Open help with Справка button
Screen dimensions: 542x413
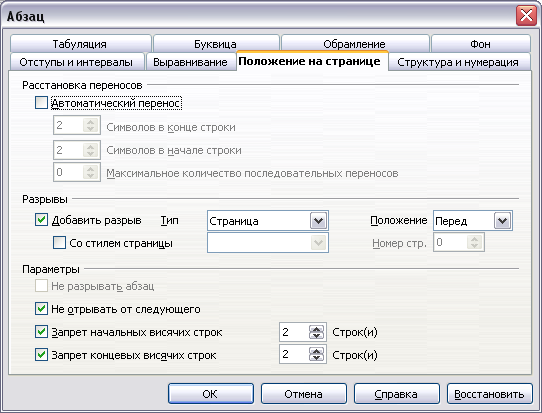pyautogui.click(x=396, y=394)
